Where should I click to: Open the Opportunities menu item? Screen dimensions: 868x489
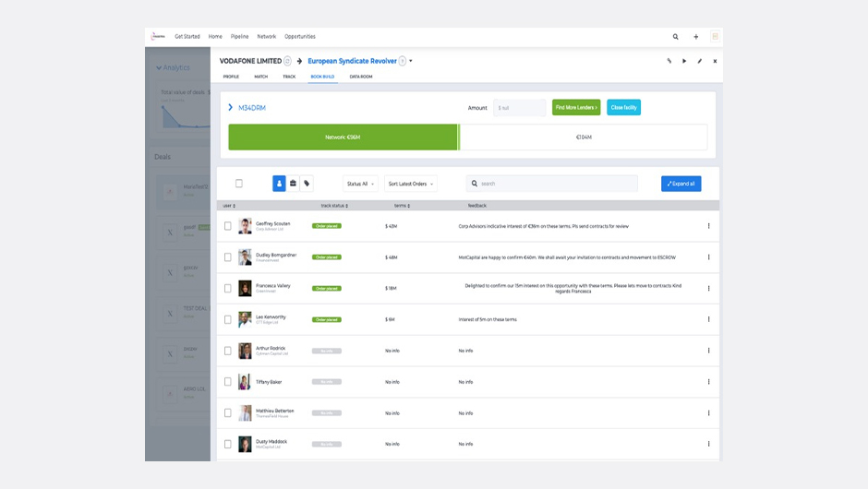point(300,37)
